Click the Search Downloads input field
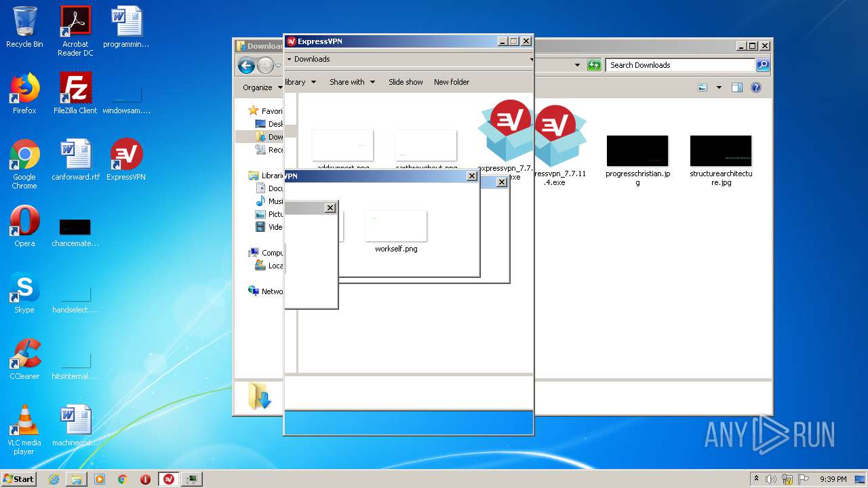The height and width of the screenshot is (488, 868). [680, 65]
